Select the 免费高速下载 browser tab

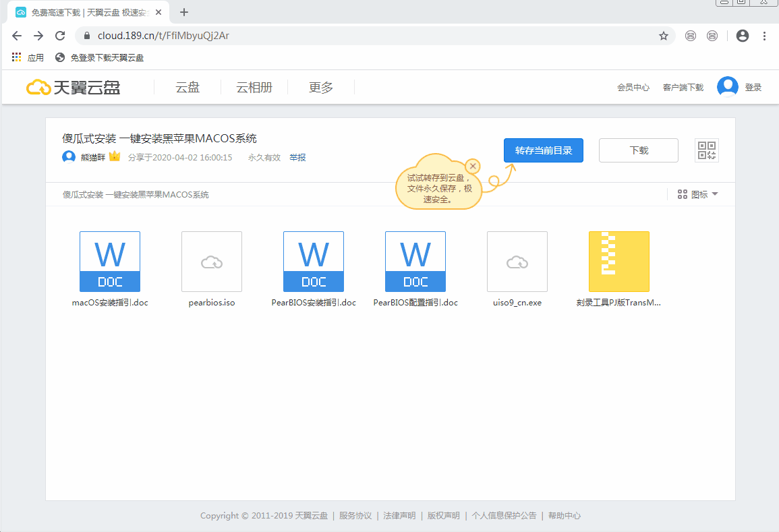click(88, 12)
